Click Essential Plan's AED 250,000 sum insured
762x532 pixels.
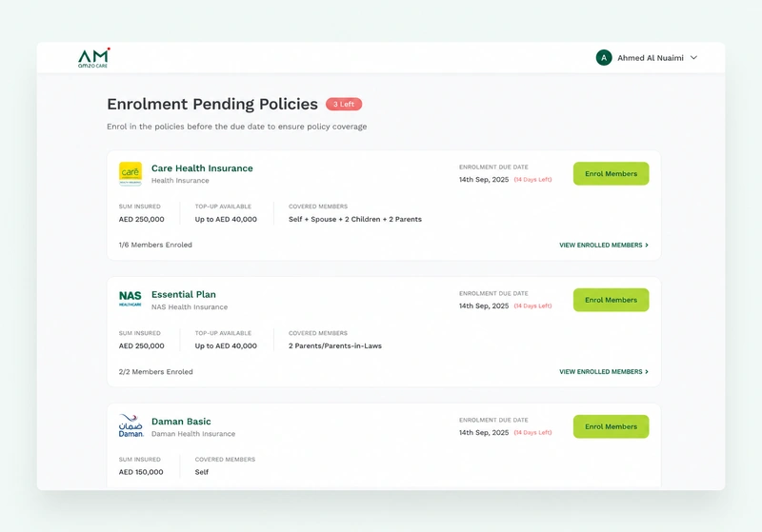click(x=141, y=346)
